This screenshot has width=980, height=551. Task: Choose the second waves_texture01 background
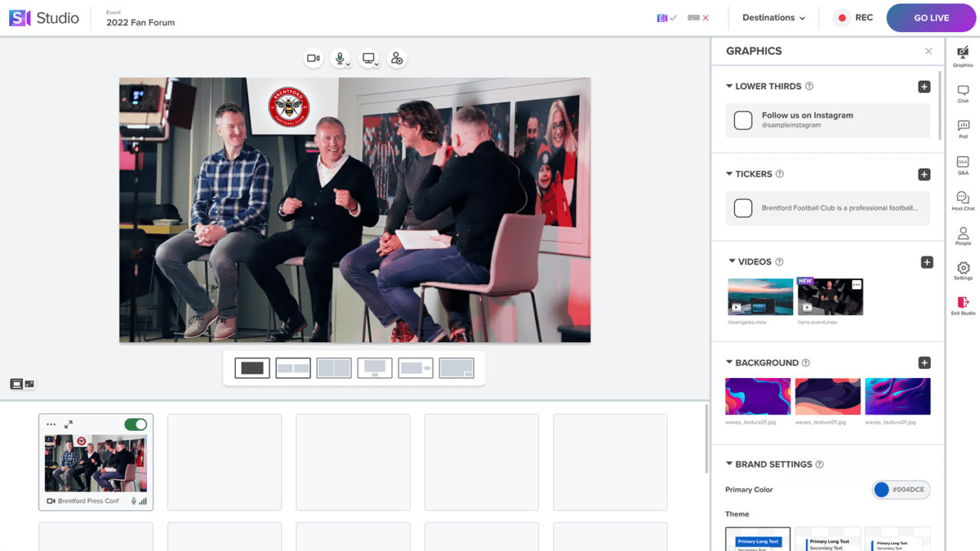tap(828, 396)
